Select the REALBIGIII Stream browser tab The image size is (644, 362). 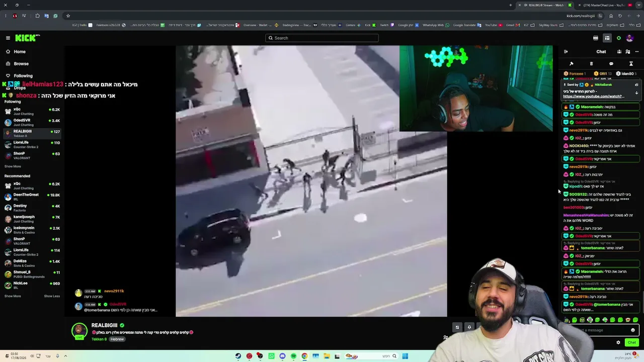(545, 5)
